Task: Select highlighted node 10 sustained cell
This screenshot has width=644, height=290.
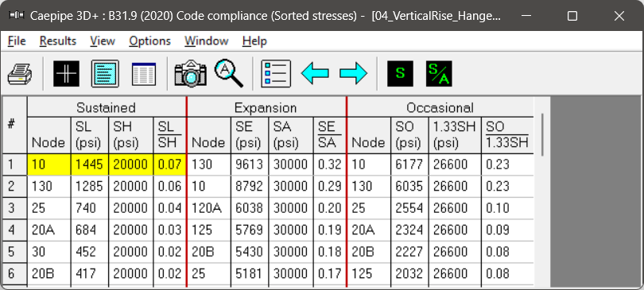Action: (48, 164)
